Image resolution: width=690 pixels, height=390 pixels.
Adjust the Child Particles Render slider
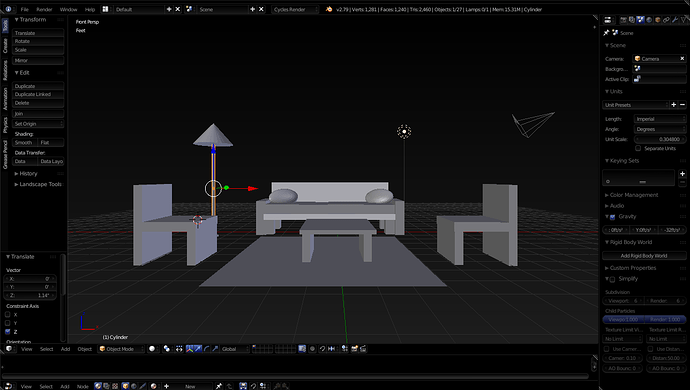coord(665,320)
